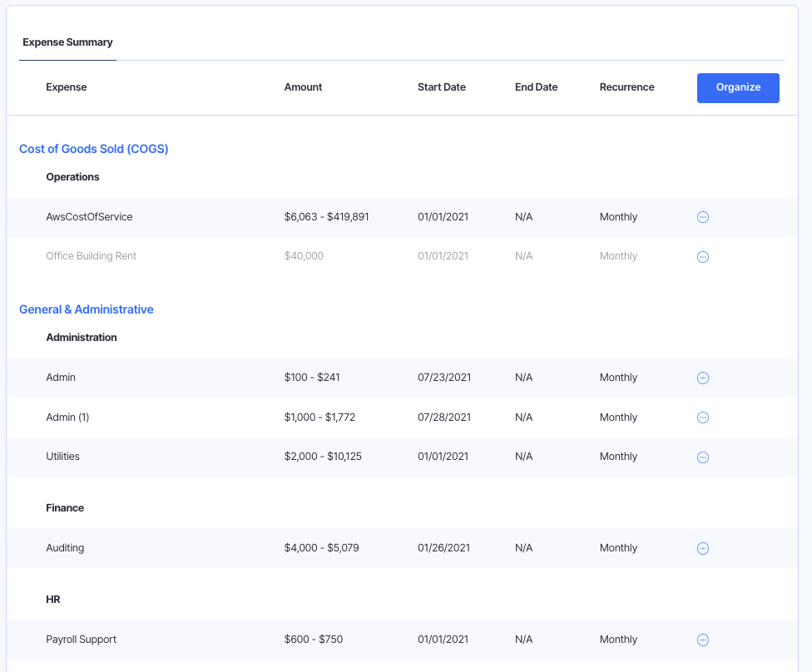Image resolution: width=812 pixels, height=672 pixels.
Task: Click the Amount column header
Action: click(x=303, y=87)
